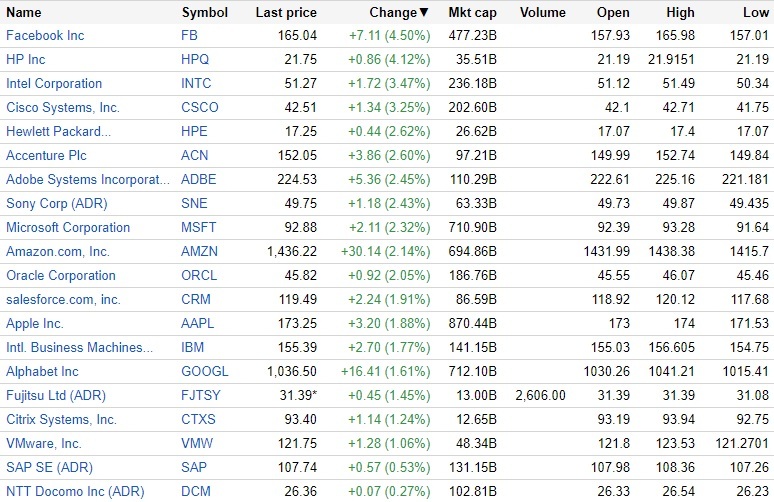Click the Change column sort arrow
This screenshot has width=774, height=502.
(424, 13)
